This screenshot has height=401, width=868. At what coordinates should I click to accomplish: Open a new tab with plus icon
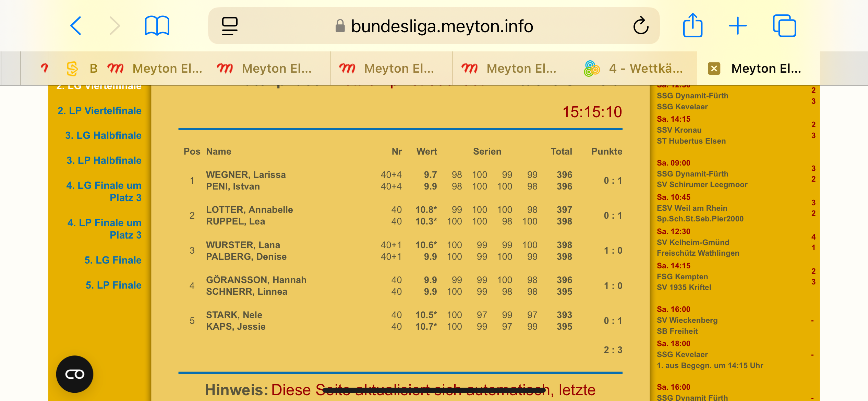click(738, 26)
